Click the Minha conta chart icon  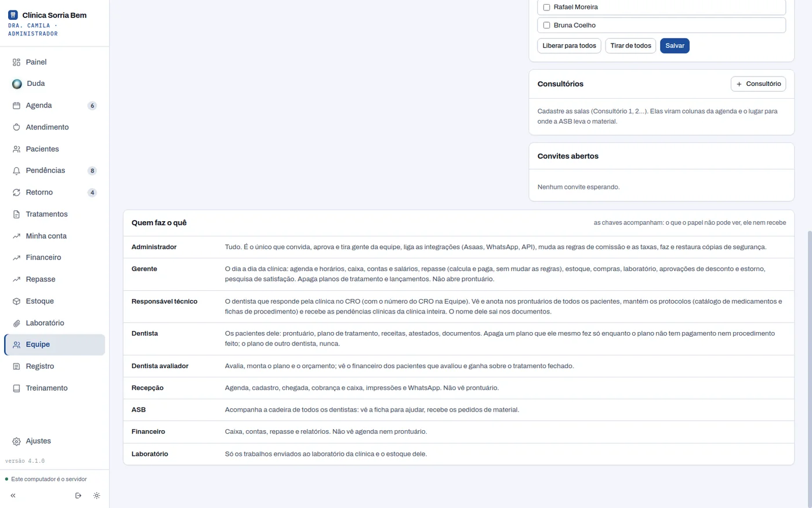16,236
